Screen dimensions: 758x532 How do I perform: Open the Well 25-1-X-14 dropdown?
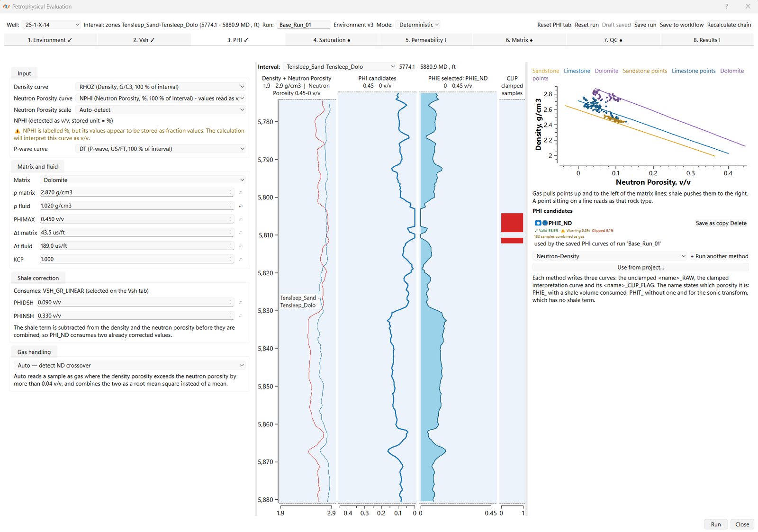click(52, 25)
